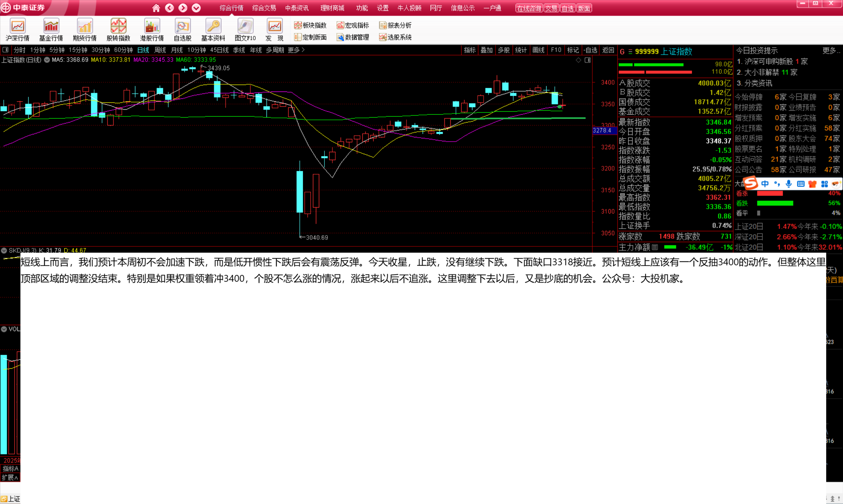
Task: Click the 在线咨询 button
Action: point(529,8)
